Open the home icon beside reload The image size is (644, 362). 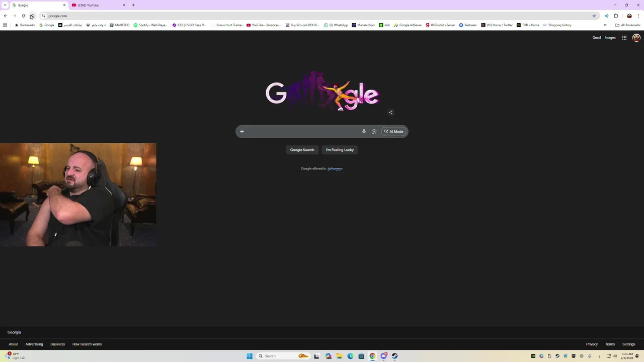point(32,16)
